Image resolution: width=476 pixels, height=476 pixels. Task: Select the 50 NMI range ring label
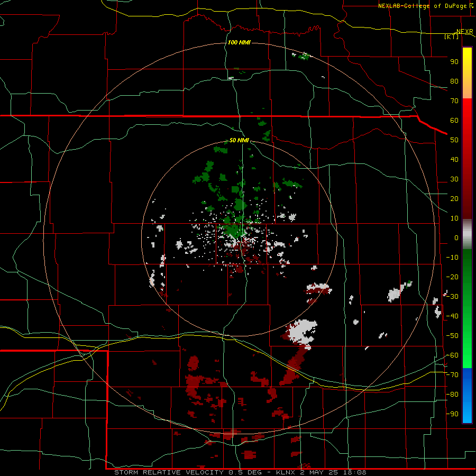(239, 140)
